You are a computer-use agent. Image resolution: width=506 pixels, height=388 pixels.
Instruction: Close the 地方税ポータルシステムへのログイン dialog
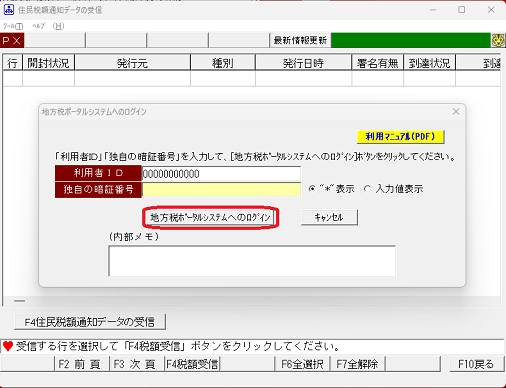click(x=456, y=112)
